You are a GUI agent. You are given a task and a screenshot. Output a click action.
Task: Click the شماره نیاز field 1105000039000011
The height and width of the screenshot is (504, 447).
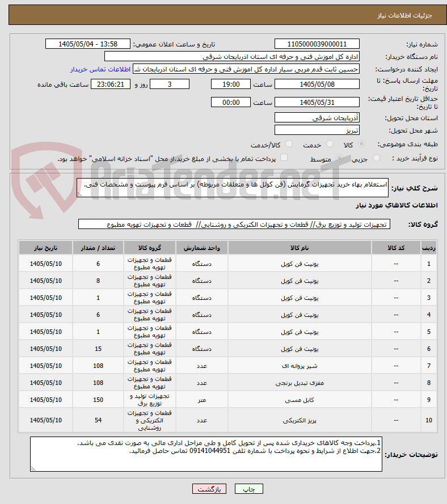click(317, 44)
